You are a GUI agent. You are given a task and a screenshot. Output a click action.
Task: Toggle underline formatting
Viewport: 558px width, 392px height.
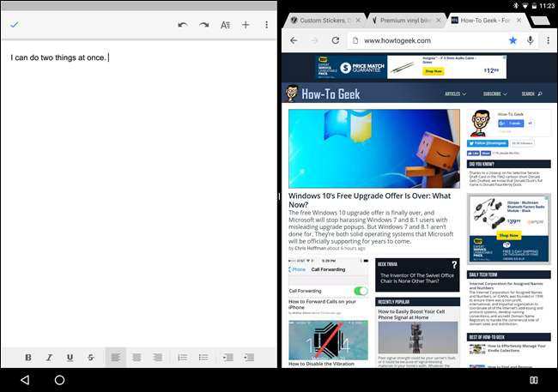tap(70, 358)
